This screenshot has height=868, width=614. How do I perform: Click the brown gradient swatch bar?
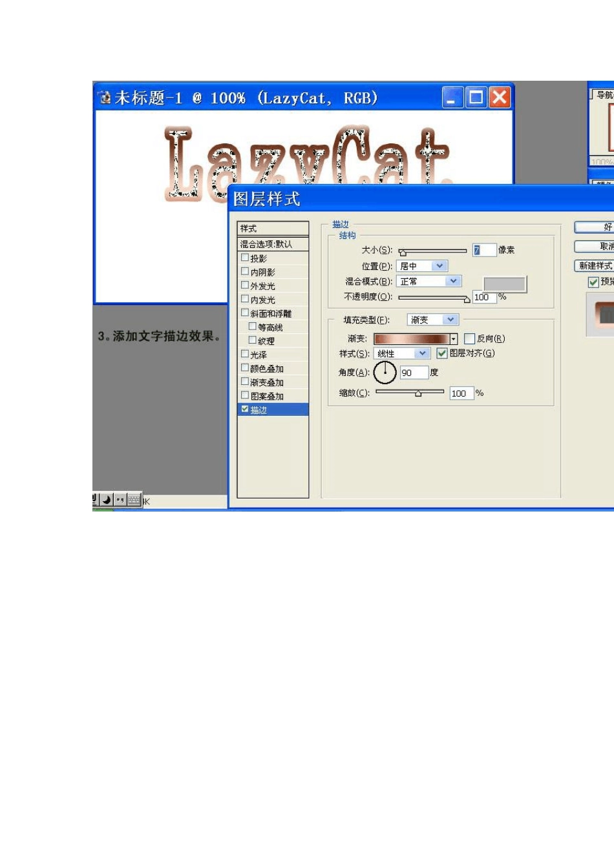tap(412, 339)
